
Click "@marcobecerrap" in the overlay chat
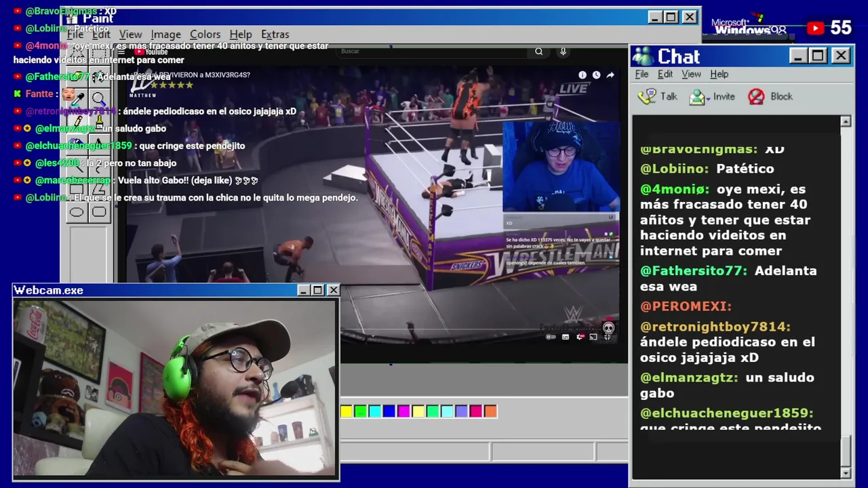pos(73,180)
